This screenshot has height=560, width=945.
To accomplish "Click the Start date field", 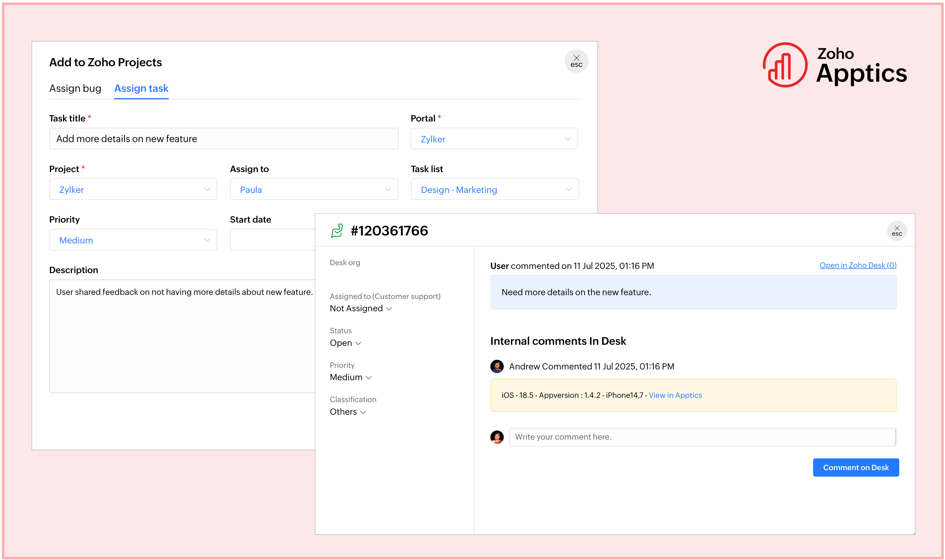I will click(273, 240).
